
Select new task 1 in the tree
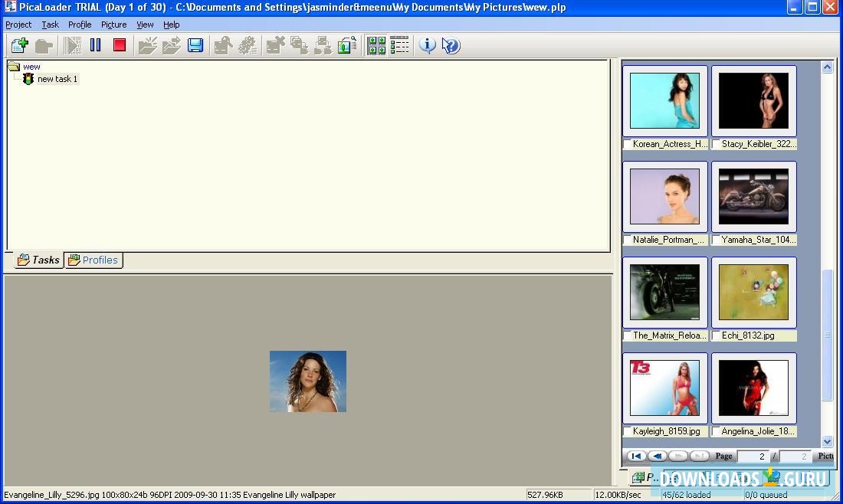[x=57, y=79]
